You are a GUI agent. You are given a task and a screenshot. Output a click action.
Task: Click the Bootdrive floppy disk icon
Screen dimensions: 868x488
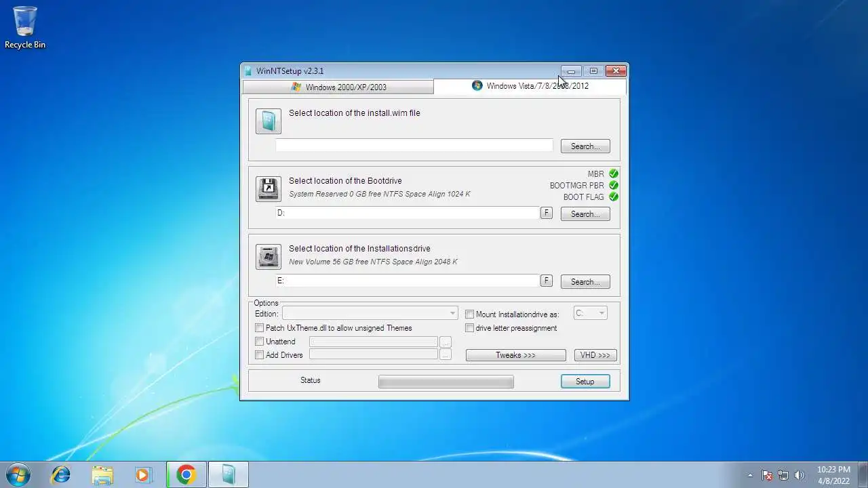click(x=269, y=189)
